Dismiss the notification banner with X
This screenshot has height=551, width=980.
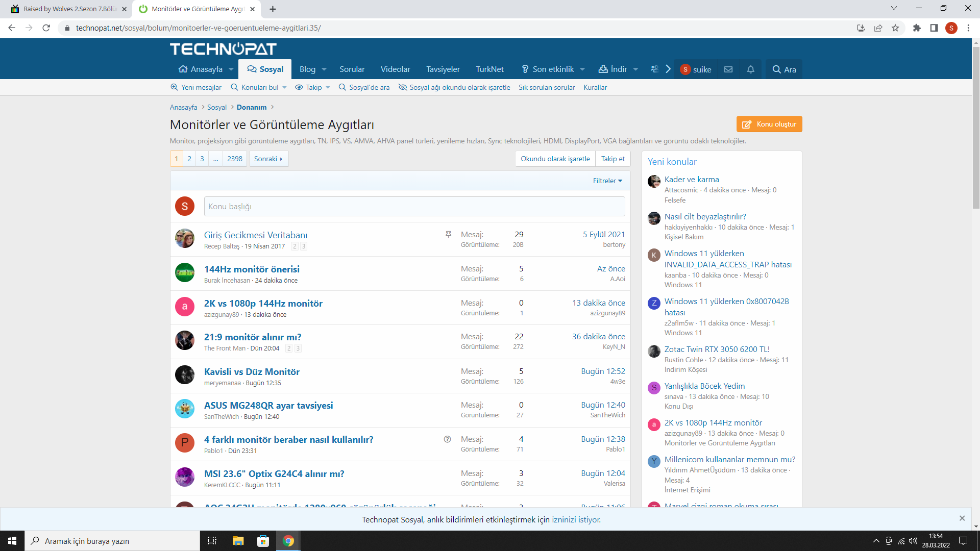click(962, 518)
